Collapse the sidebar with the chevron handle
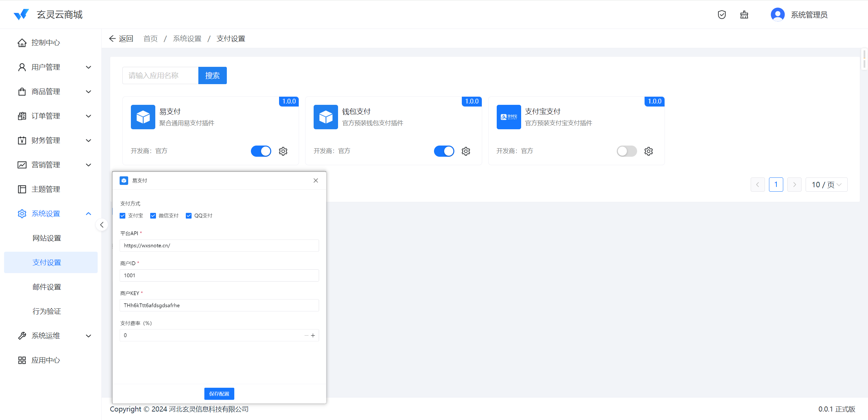Viewport: 868px width, 420px height. pos(102,225)
